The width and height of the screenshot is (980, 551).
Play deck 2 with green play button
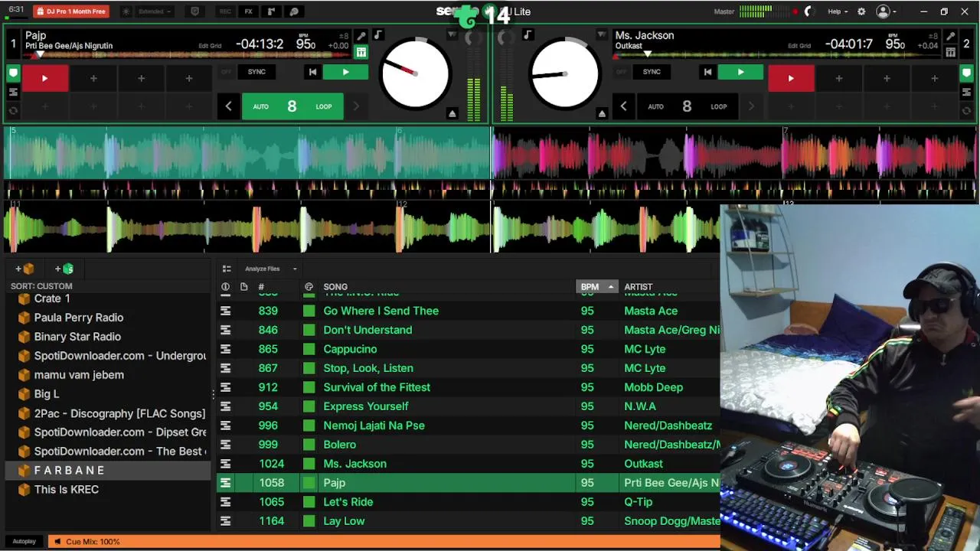click(740, 72)
